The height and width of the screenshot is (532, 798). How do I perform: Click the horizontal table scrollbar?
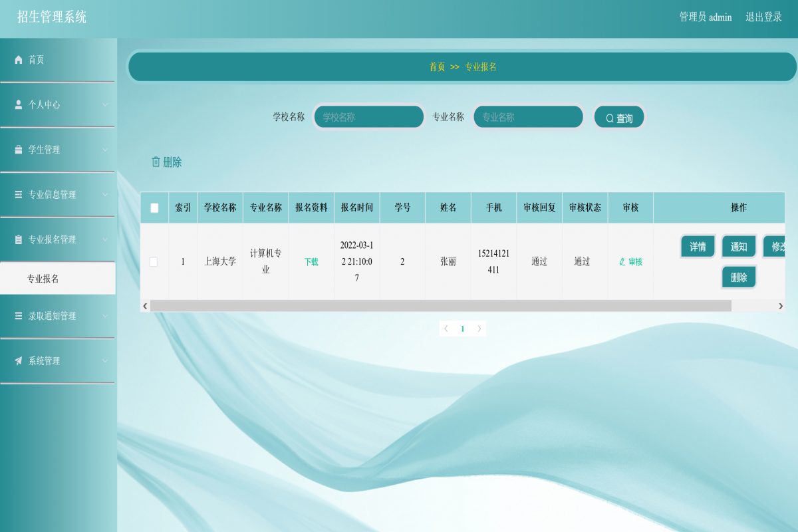pyautogui.click(x=440, y=306)
